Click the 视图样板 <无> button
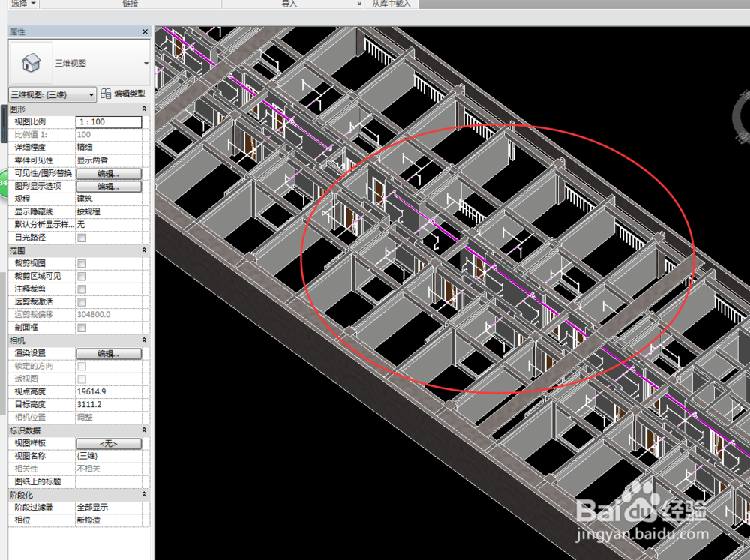This screenshot has width=750, height=560. pos(109,443)
